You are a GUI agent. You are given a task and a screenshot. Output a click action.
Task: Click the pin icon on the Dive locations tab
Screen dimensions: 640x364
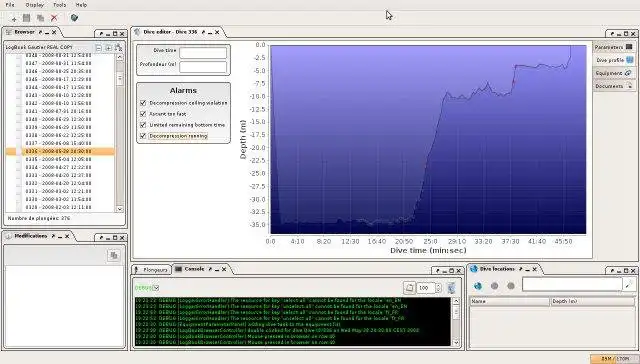tap(520, 269)
